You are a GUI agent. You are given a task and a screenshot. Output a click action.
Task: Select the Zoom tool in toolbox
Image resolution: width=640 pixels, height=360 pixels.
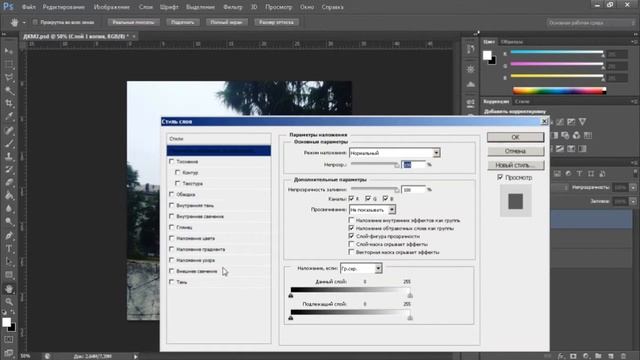tap(9, 302)
